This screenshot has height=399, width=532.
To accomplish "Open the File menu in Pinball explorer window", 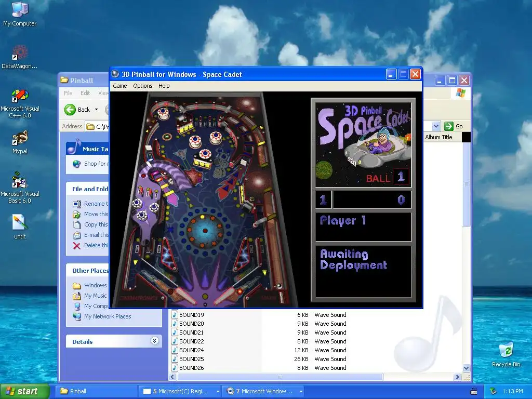I will (68, 93).
